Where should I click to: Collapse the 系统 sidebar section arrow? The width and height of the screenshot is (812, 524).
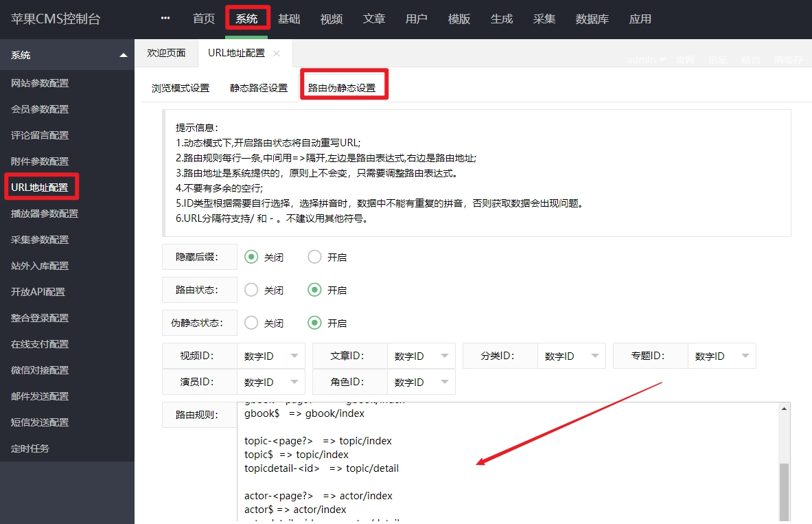123,55
